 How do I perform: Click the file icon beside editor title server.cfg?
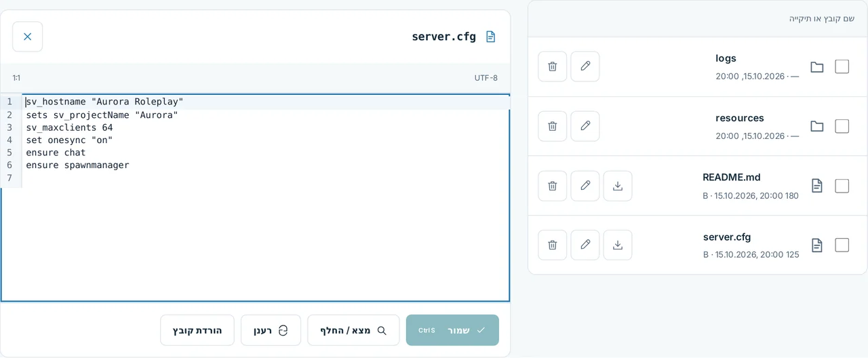490,37
